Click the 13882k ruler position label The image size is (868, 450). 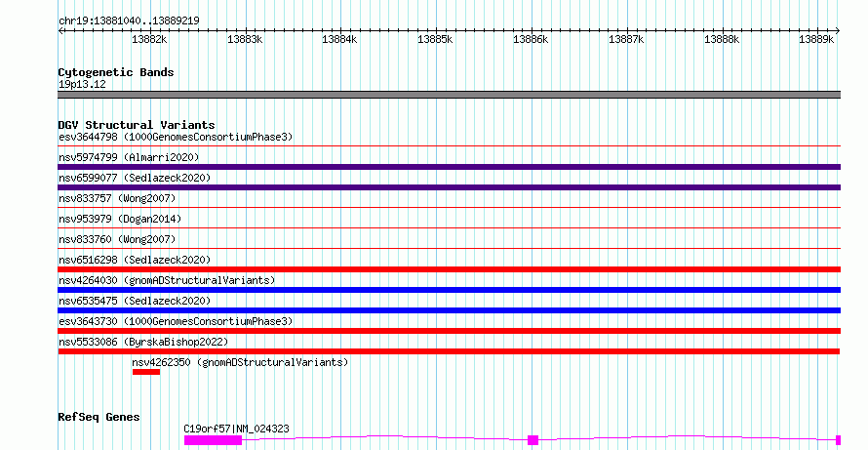(149, 39)
